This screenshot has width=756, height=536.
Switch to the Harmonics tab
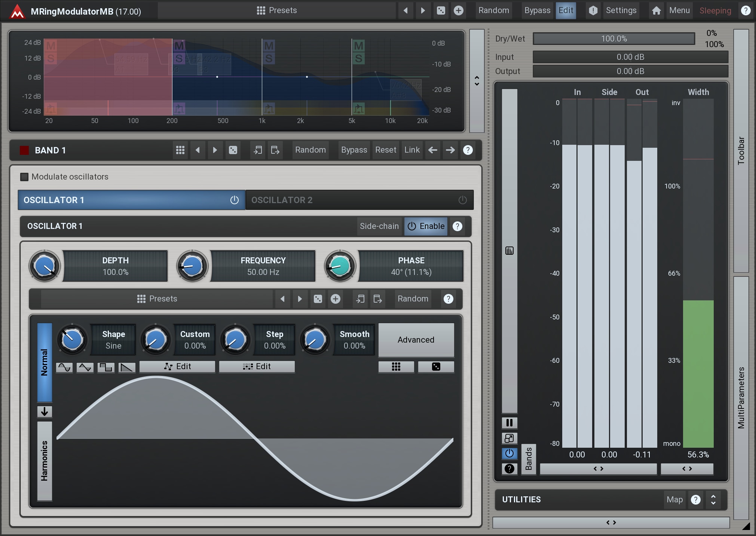[45, 460]
